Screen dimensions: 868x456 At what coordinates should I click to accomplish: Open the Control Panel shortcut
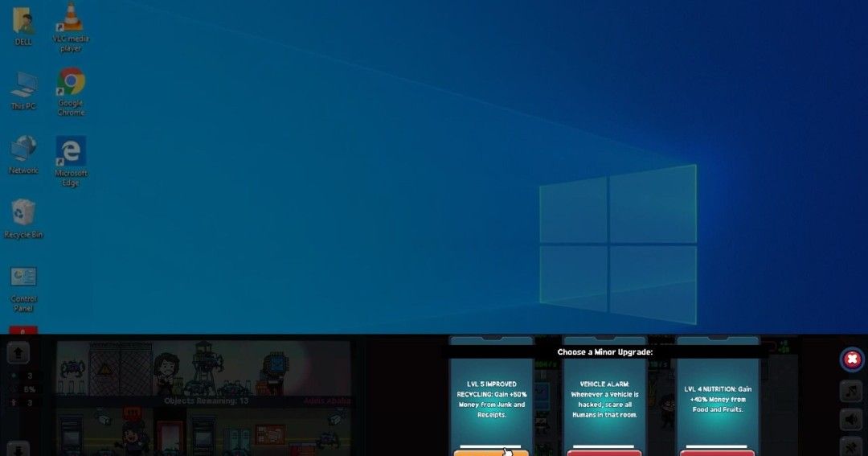coord(23,278)
